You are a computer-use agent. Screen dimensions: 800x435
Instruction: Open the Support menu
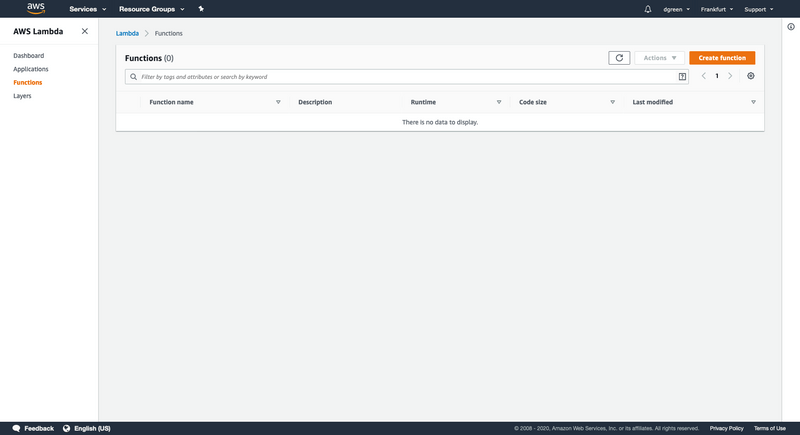[758, 9]
